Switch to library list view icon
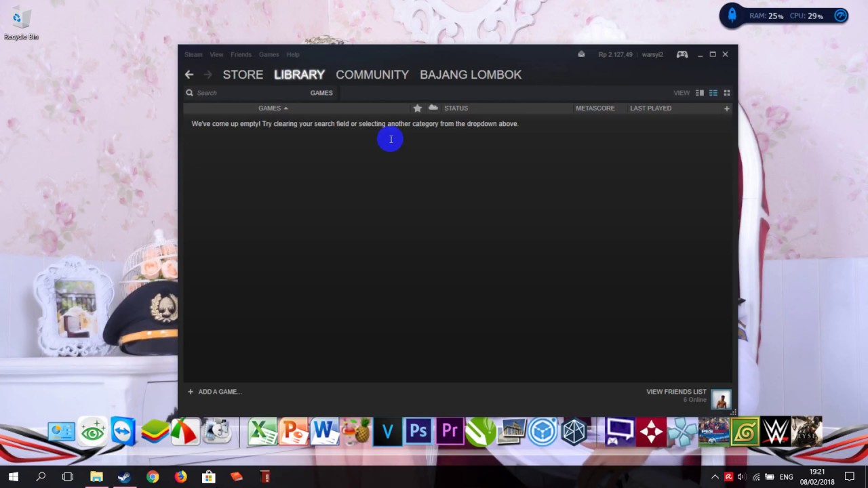 (x=713, y=93)
